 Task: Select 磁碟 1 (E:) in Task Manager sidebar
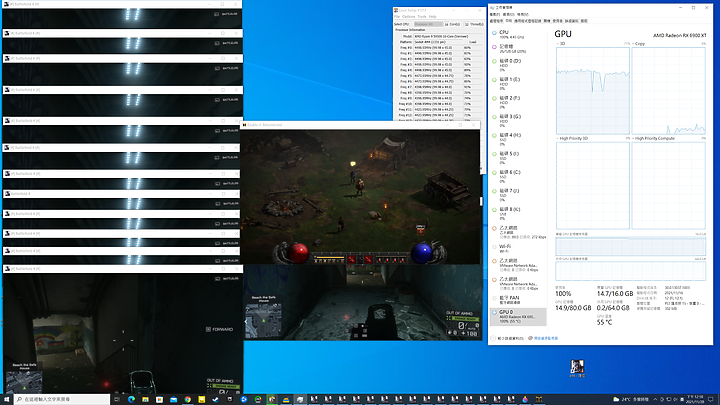(518, 84)
